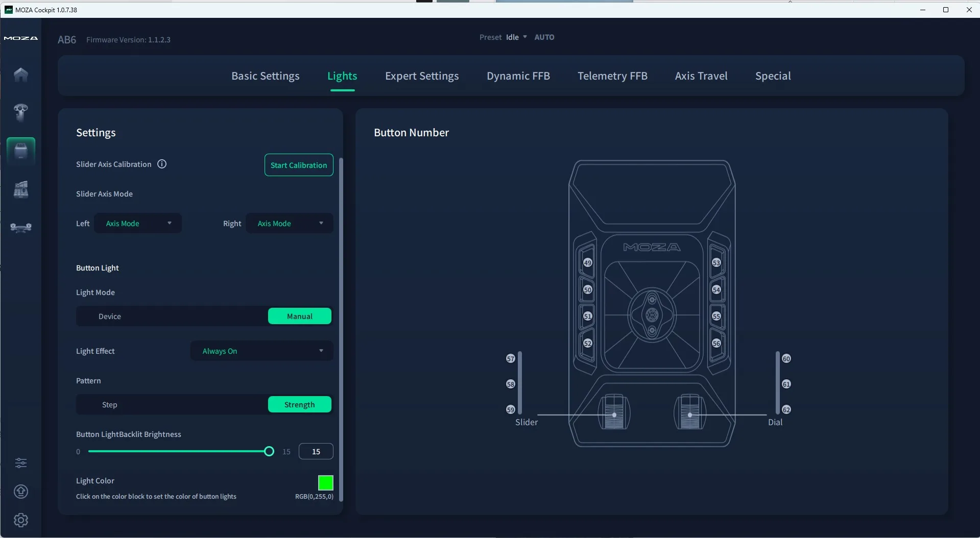Image resolution: width=980 pixels, height=538 pixels.
Task: Open the Left slider Axis Mode dropdown
Action: (x=138, y=224)
